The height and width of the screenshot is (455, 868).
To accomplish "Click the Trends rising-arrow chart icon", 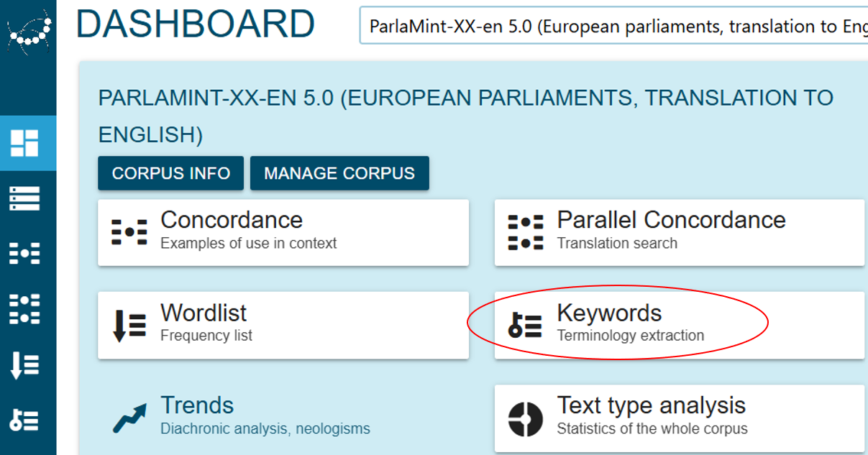I will 129,418.
